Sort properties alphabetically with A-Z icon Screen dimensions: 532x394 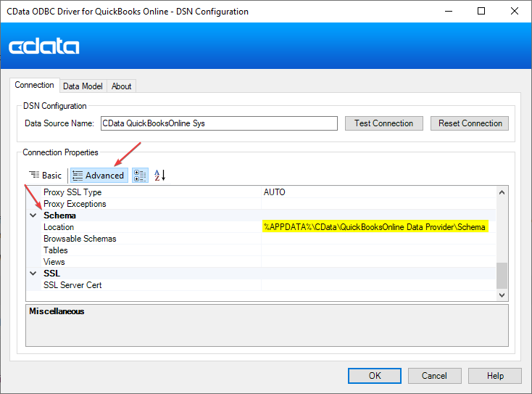coord(159,176)
